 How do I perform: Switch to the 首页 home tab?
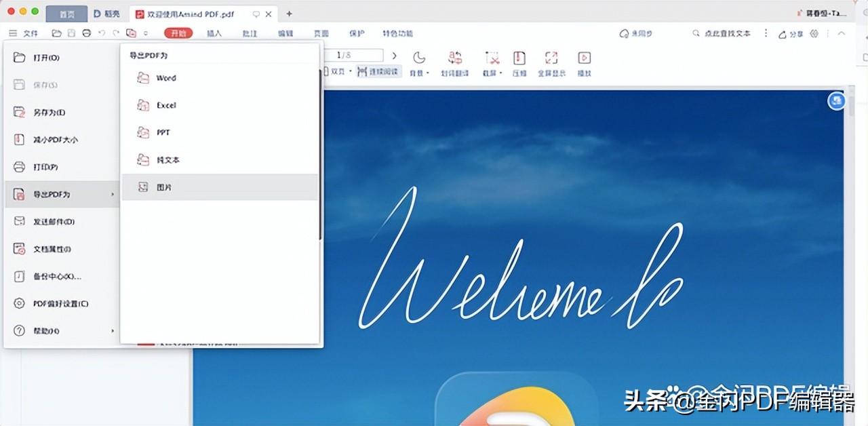66,14
